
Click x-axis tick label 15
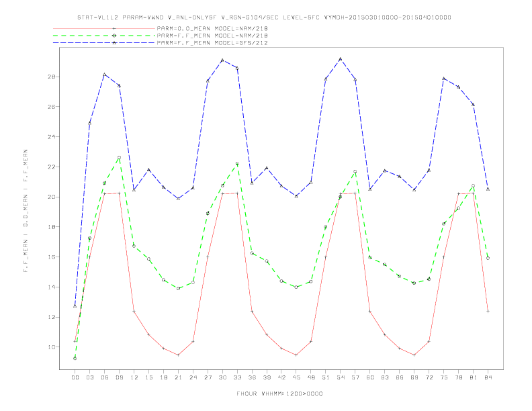148,377
